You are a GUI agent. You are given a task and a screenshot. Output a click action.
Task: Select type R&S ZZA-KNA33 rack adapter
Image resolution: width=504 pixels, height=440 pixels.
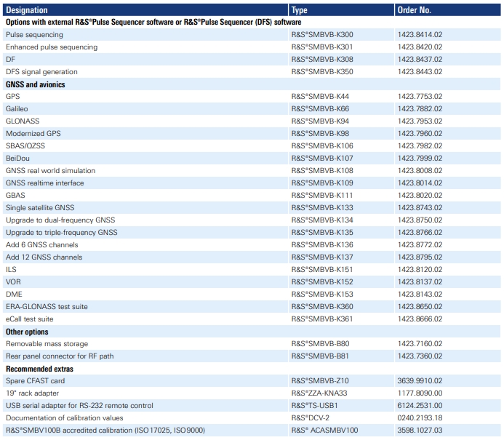[x=319, y=393]
